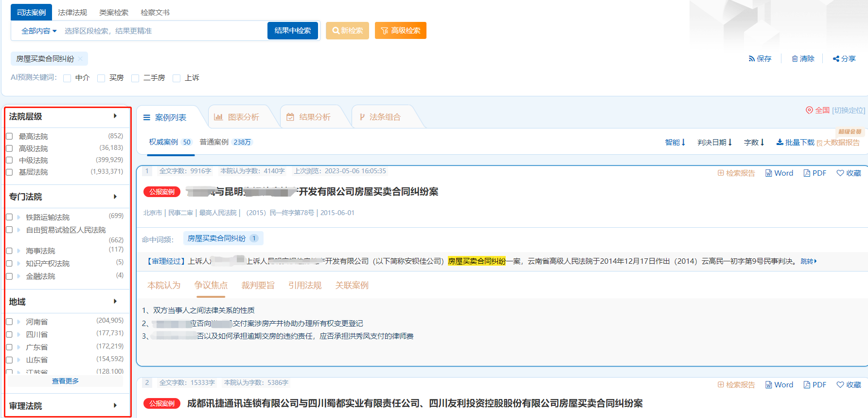
Task: Click the 保存 save icon
Action: click(x=752, y=59)
